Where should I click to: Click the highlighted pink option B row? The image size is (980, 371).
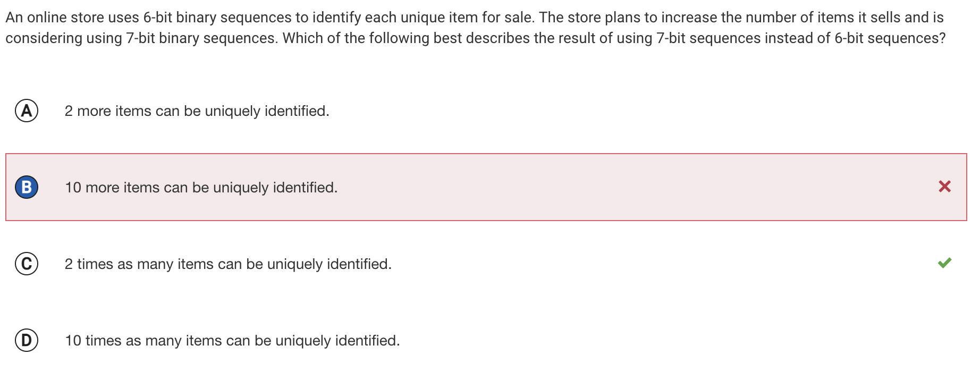coord(486,187)
